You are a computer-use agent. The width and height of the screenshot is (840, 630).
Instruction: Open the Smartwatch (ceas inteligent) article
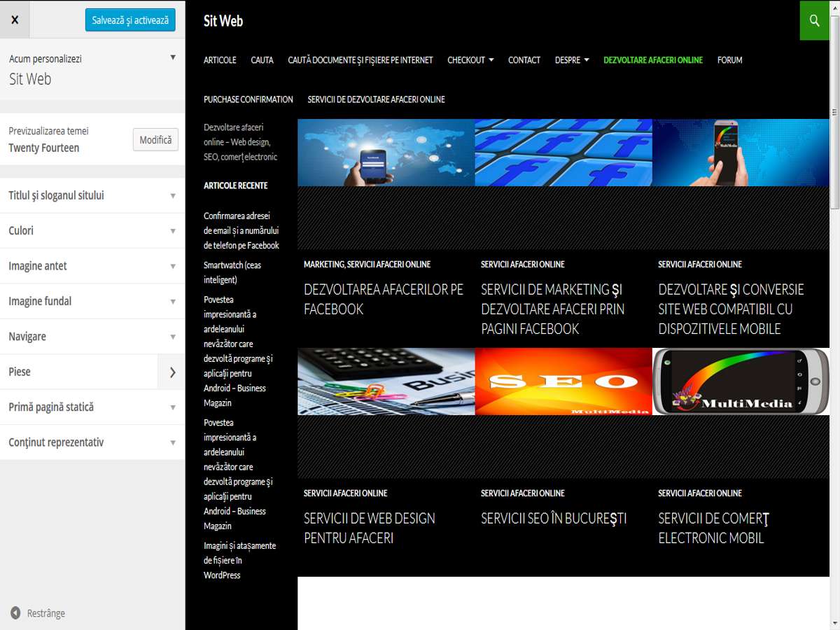pos(232,272)
